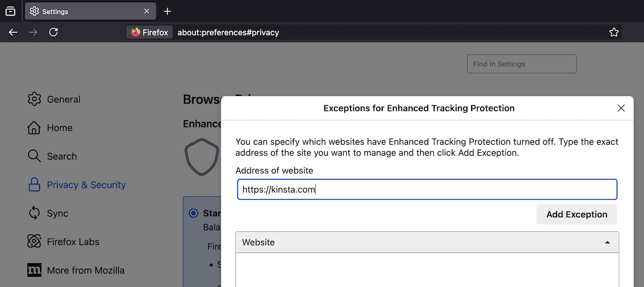
Task: Open the More from Mozilla link
Action: click(85, 270)
